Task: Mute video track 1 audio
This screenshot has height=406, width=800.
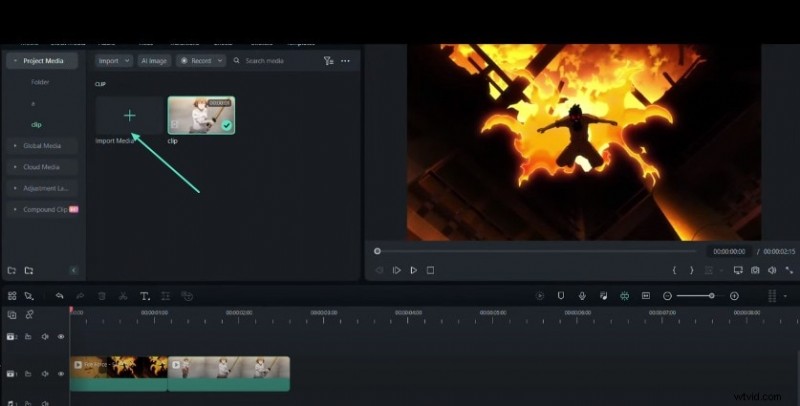Action: pyautogui.click(x=45, y=374)
